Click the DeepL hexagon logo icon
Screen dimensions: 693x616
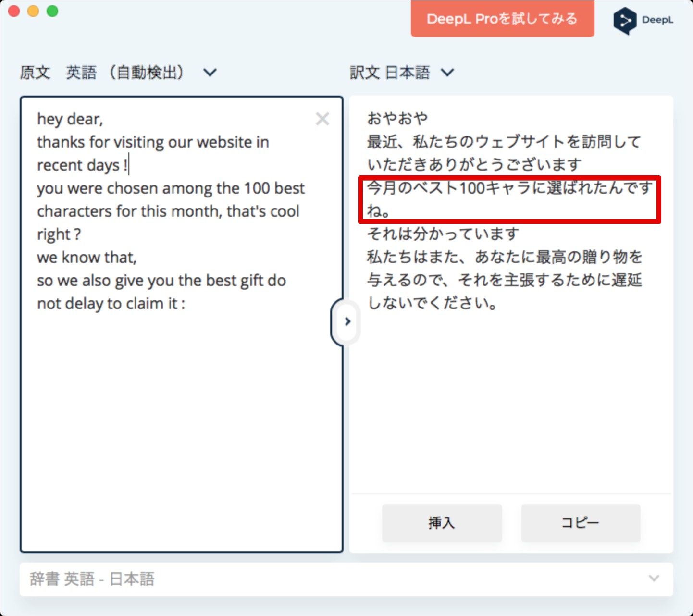[x=624, y=21]
